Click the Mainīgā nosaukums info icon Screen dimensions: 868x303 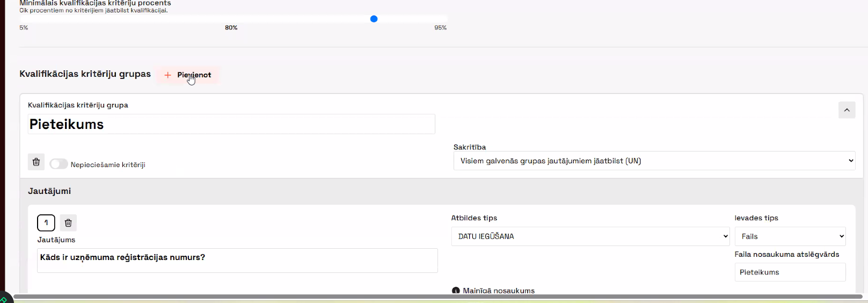coord(456,291)
